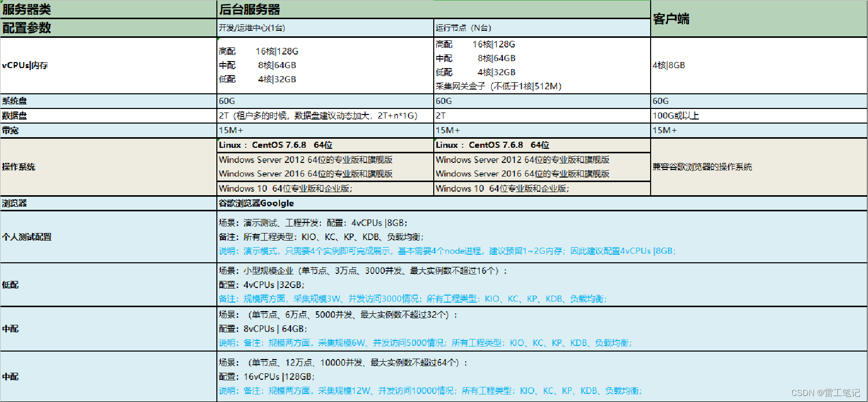Click 配置: 16vCPUs |128GB line
The height and width of the screenshot is (402, 868).
pyautogui.click(x=266, y=377)
